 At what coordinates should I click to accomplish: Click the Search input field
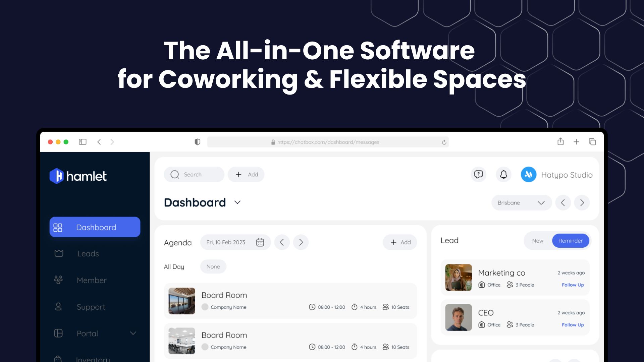(194, 174)
